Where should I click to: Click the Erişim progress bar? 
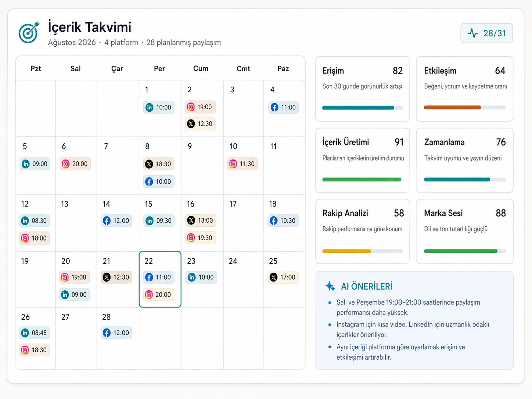tap(363, 108)
